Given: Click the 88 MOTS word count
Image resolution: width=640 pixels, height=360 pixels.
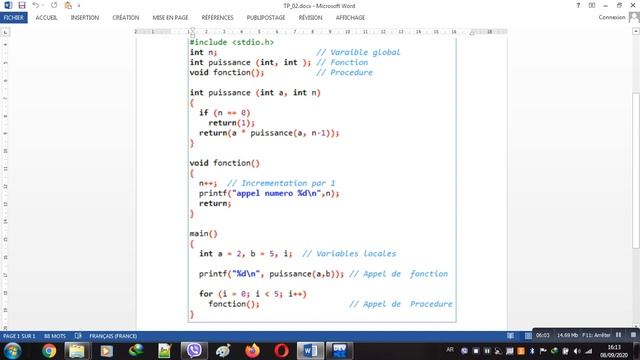Looking at the screenshot, I should (x=55, y=336).
